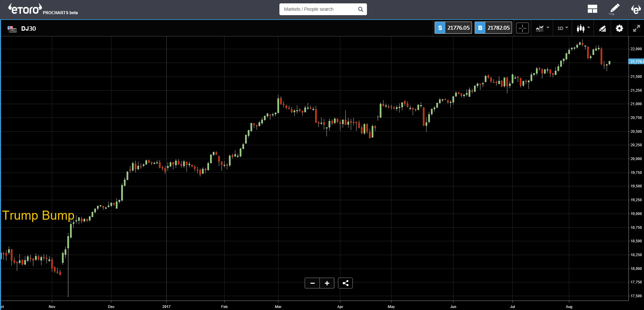Screen dimensions: 644x310
Task: Open the chart layout grid selector
Action: (592, 9)
